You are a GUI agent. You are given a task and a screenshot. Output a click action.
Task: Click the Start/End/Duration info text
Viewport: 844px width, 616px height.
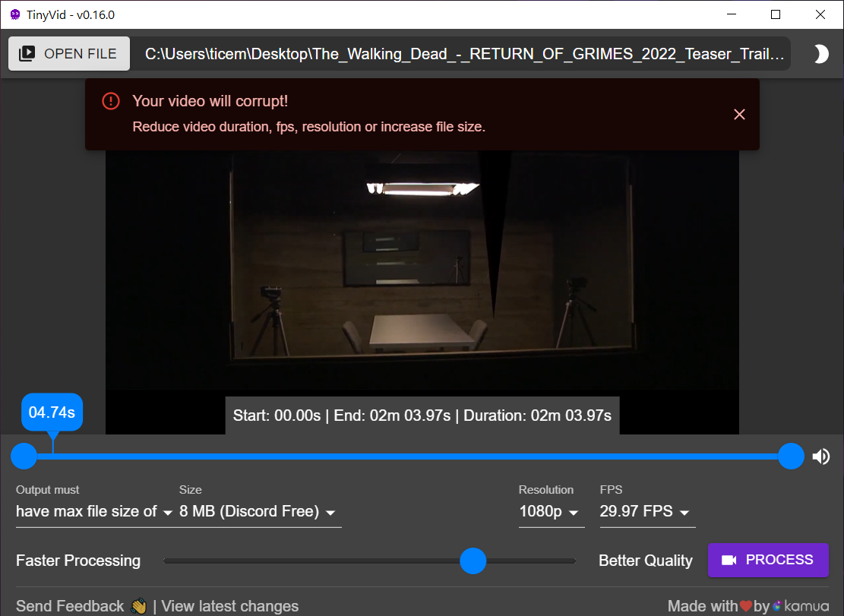pos(422,415)
